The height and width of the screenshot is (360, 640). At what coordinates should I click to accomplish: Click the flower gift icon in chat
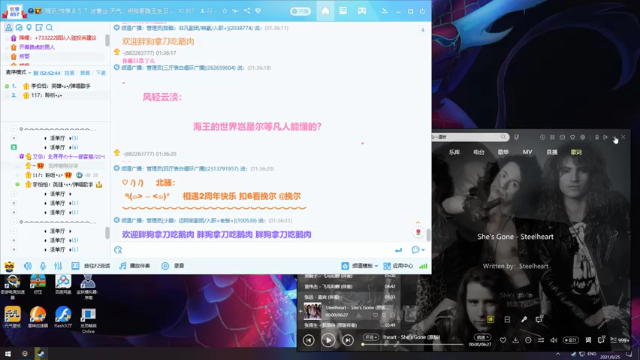tap(418, 232)
